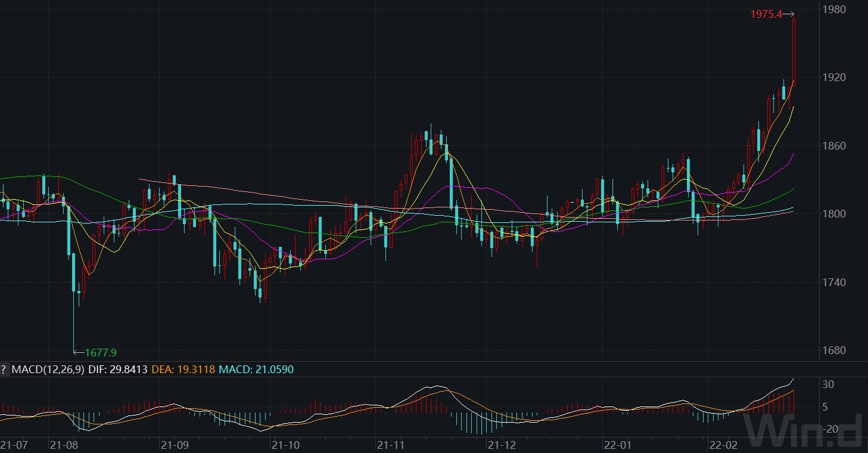Click the 1975.4 high price marker
868x453 pixels.
766,13
